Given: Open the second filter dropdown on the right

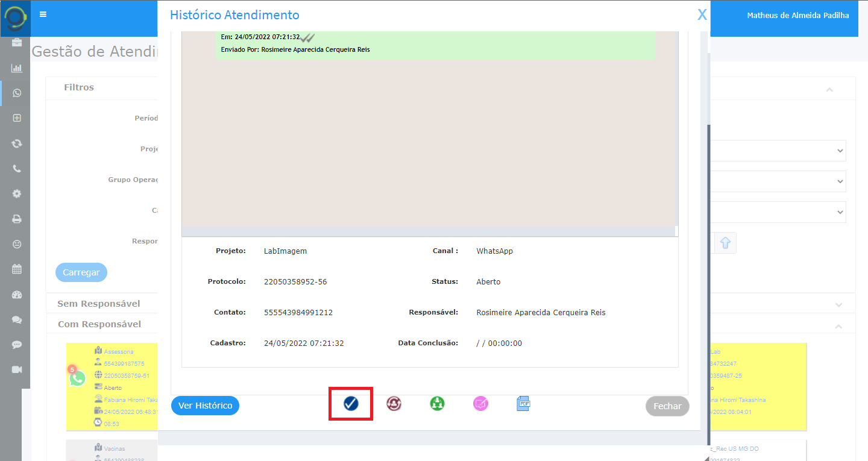Looking at the screenshot, I should coord(778,181).
